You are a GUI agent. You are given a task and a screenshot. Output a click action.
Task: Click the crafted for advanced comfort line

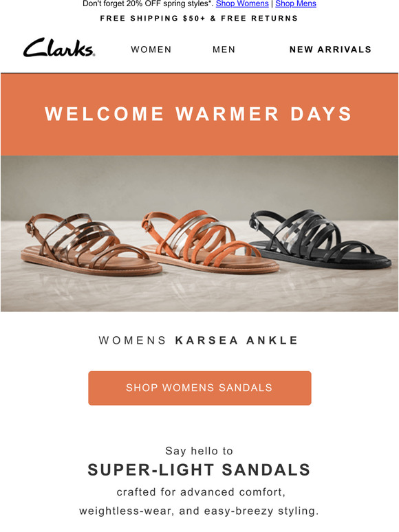[201, 492]
